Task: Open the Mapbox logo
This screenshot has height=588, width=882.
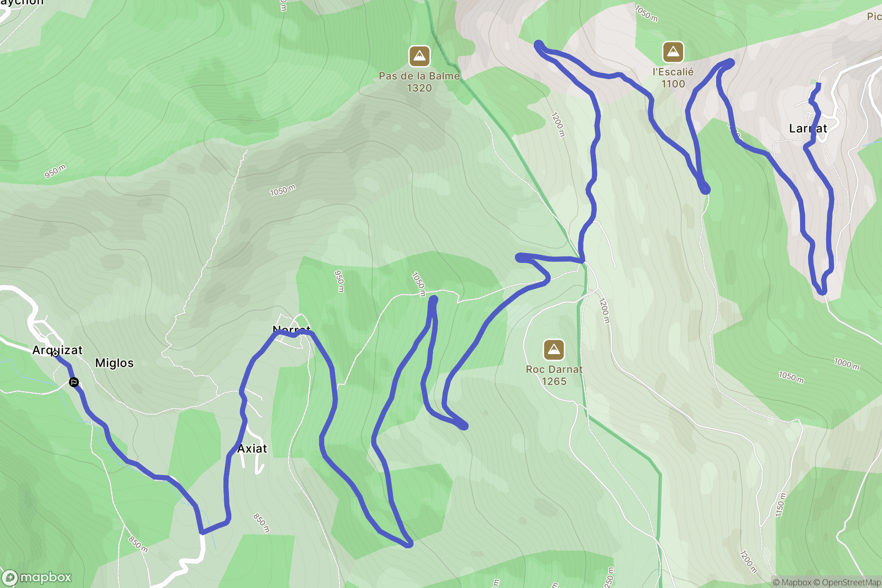Action: pos(37,577)
